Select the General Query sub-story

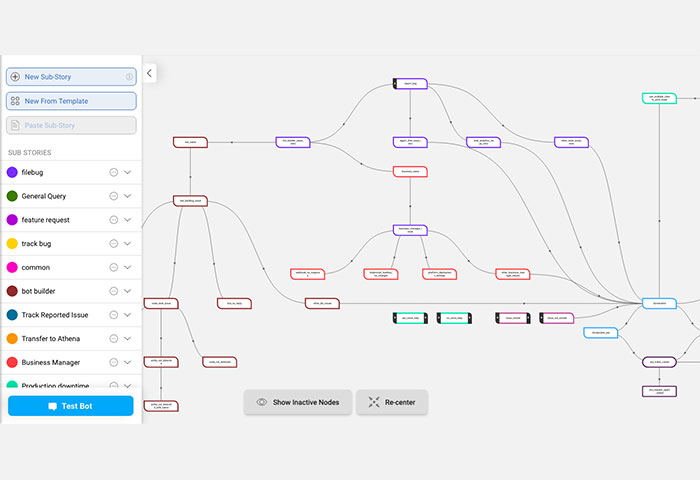pyautogui.click(x=44, y=196)
